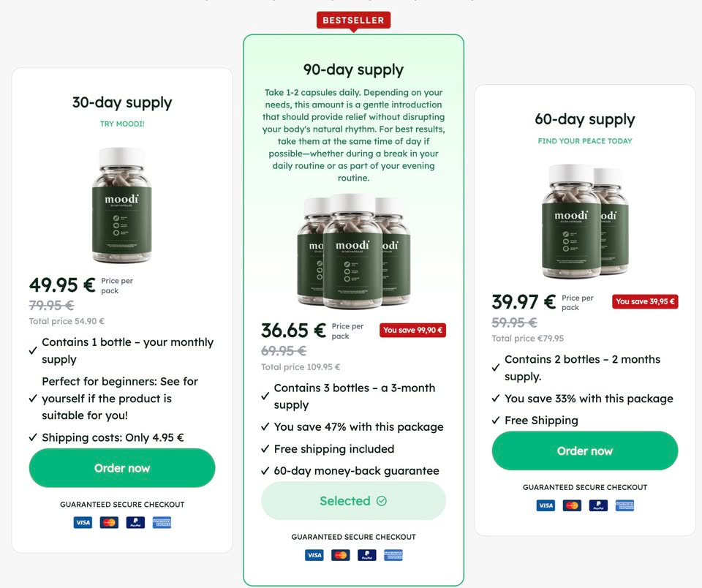Click the three moodi bottles image

coord(353,252)
